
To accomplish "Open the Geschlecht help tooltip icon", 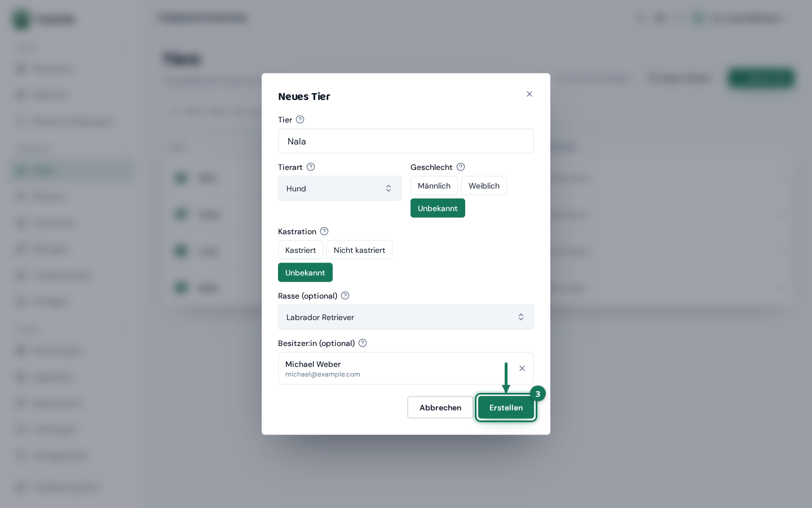I will pos(461,167).
